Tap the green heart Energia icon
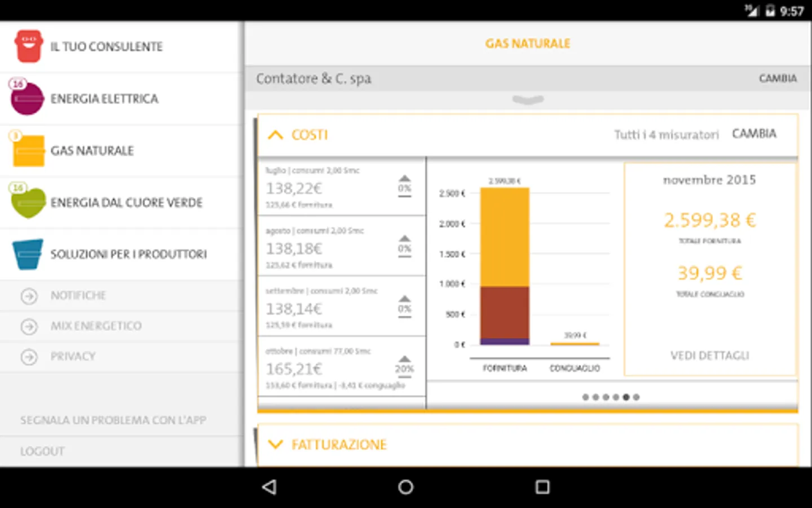The height and width of the screenshot is (508, 812). click(x=28, y=202)
